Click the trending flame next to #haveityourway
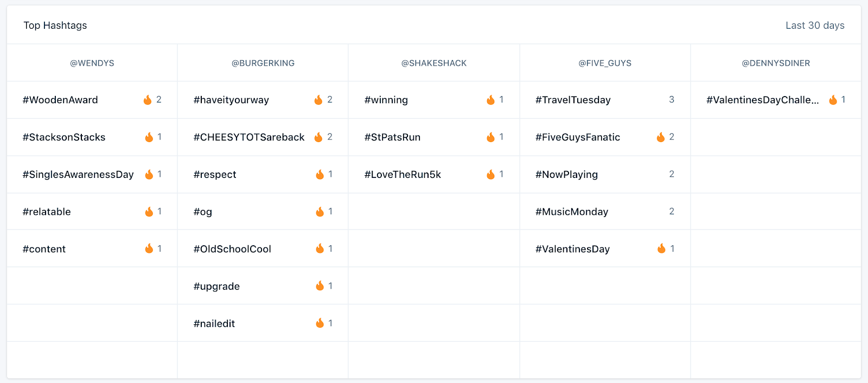Viewport: 868px width, 383px height. click(318, 100)
